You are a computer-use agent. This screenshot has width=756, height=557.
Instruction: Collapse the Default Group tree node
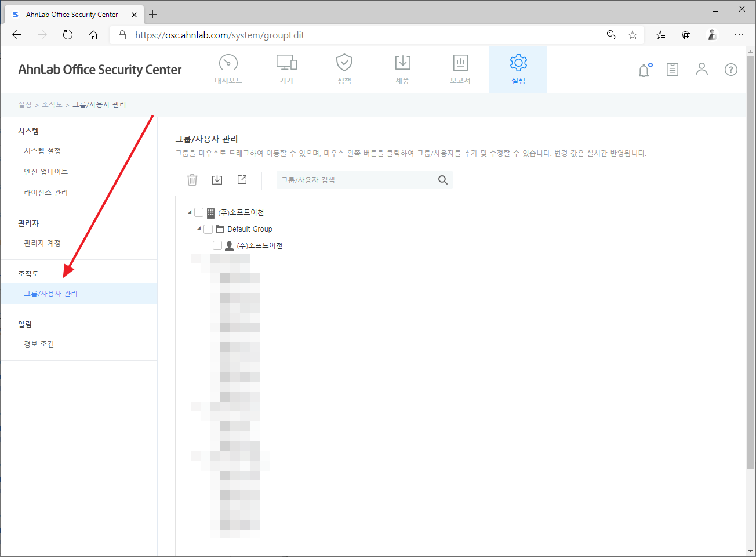click(199, 229)
